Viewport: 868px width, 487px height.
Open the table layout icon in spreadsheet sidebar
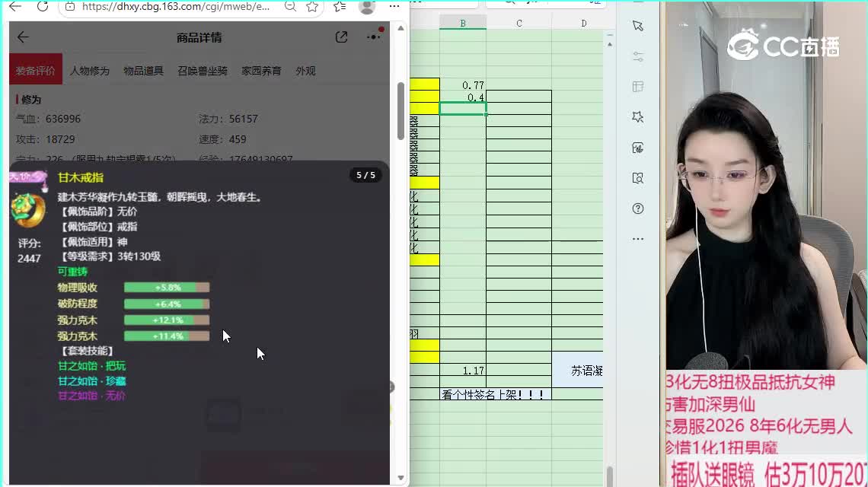[x=638, y=87]
